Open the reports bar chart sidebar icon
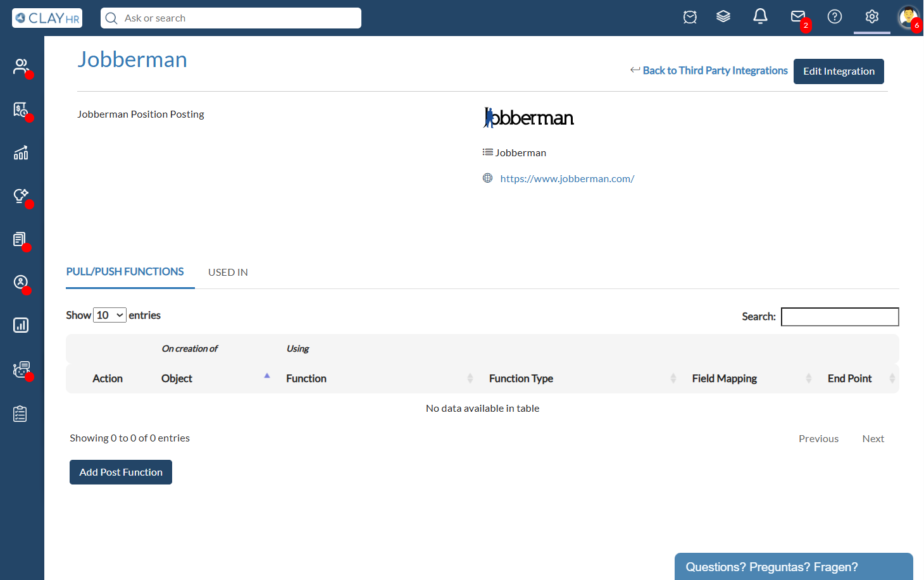924x580 pixels. pos(21,325)
